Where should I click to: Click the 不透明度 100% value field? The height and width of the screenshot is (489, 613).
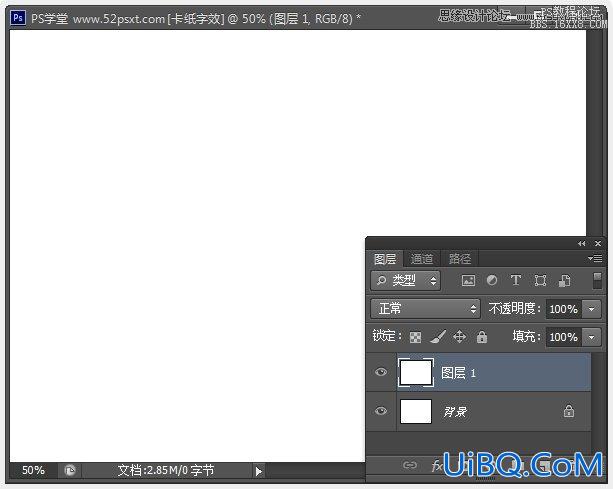point(564,309)
